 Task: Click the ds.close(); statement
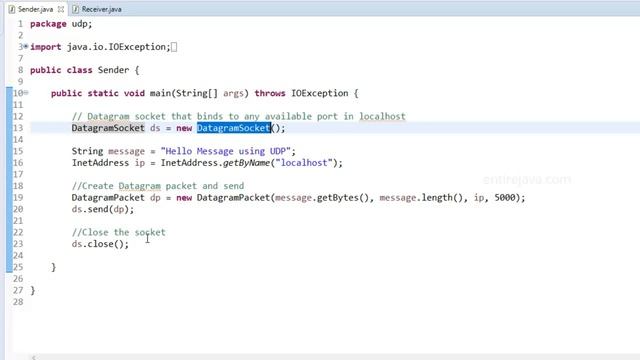tap(100, 244)
